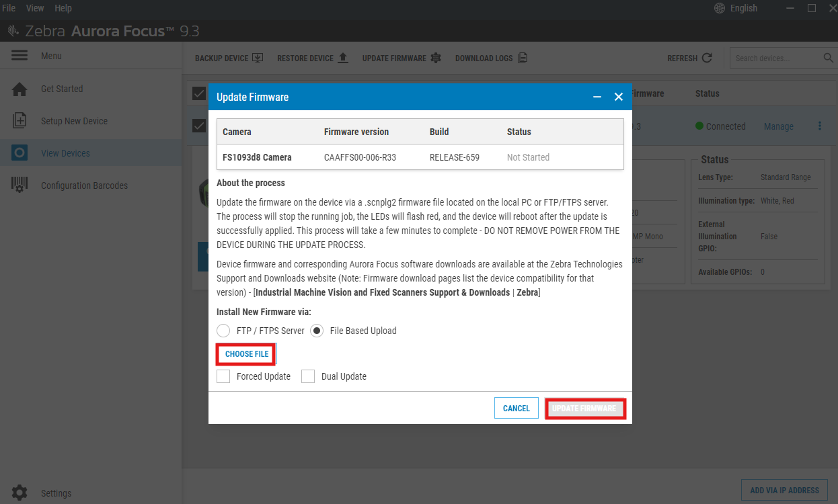This screenshot has width=838, height=504.
Task: Click the search magnifier icon
Action: (829, 58)
